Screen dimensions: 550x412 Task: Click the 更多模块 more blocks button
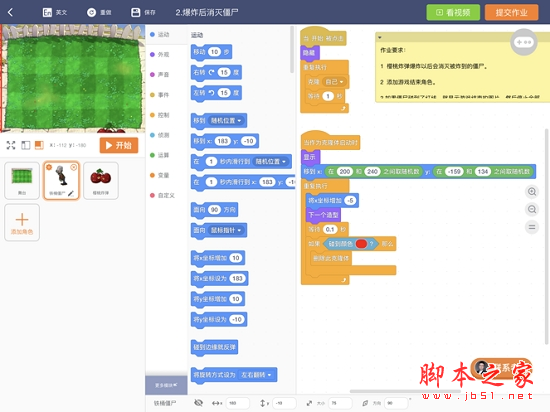(166, 385)
